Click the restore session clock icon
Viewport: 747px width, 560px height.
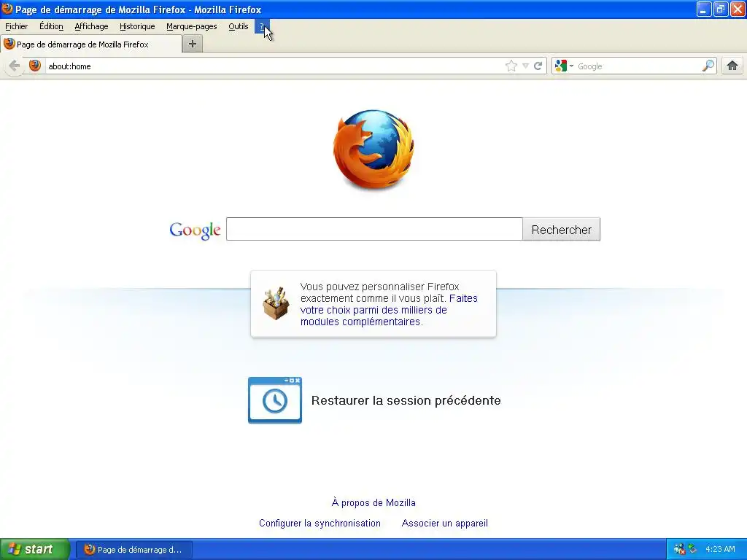click(275, 400)
